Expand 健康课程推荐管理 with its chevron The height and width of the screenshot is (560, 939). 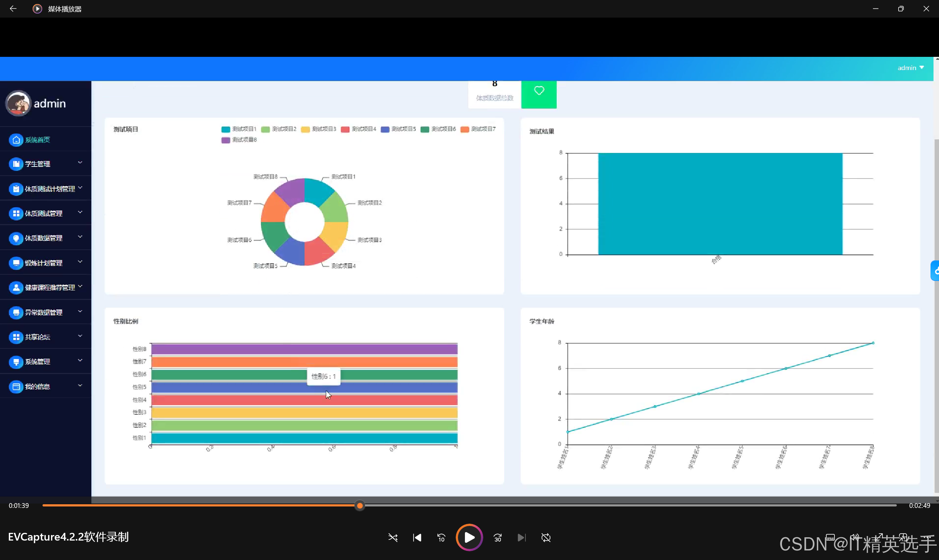pyautogui.click(x=80, y=287)
